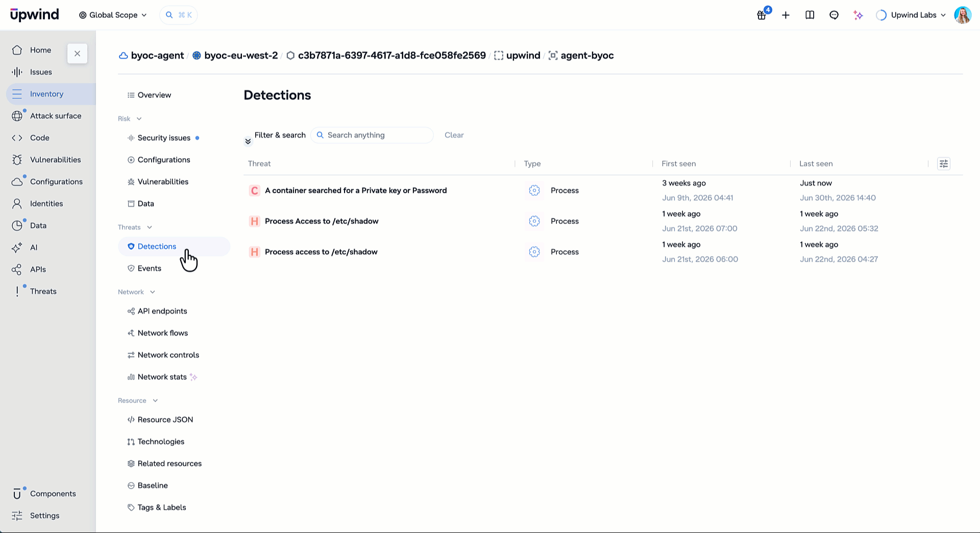
Task: Open the Overview tab
Action: coord(154,95)
